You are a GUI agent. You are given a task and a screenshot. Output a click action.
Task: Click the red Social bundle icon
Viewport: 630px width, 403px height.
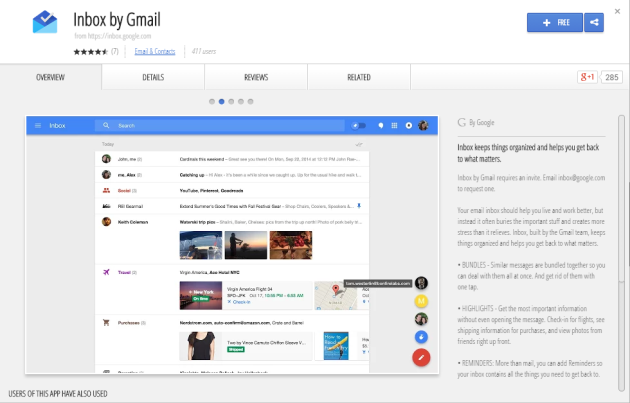[x=106, y=190]
